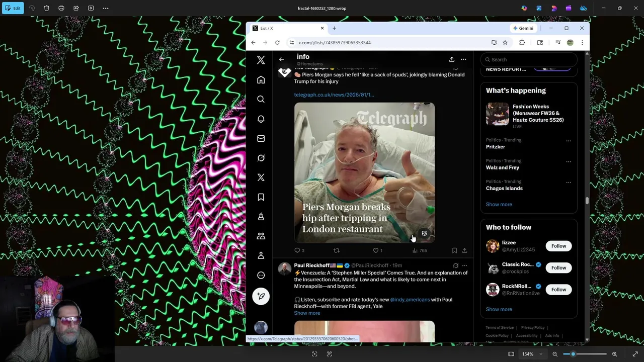The width and height of the screenshot is (644, 362).
Task: Click the Edit button in Photos toolbar
Action: pos(13,8)
